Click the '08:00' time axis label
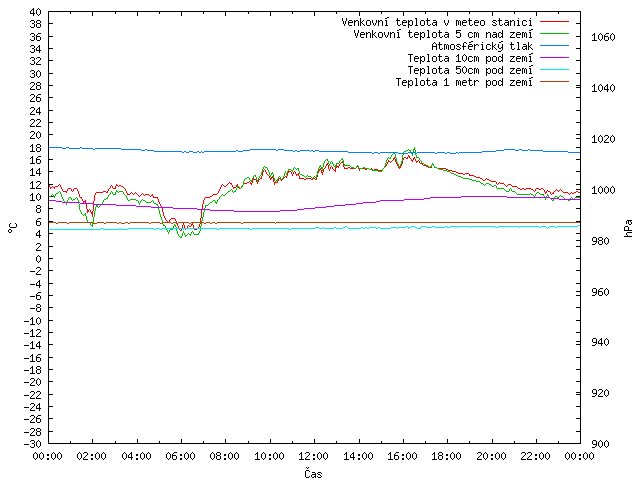The height and width of the screenshot is (480, 640). point(225,456)
